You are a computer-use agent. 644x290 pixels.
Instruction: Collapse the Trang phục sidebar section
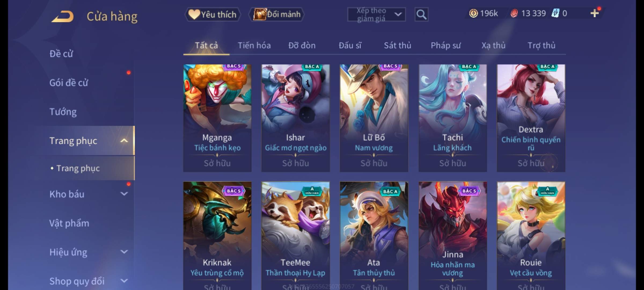point(124,140)
